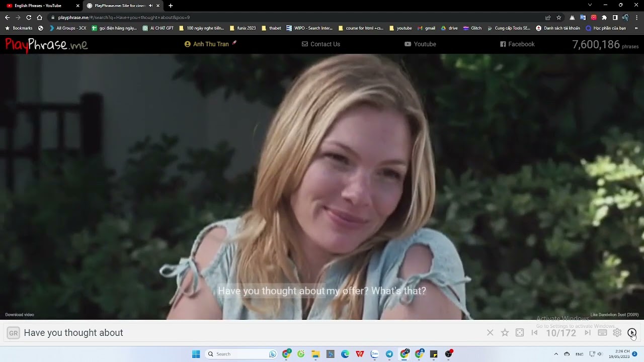
Task: Close the English Phrases YouTube tab
Action: click(x=77, y=6)
